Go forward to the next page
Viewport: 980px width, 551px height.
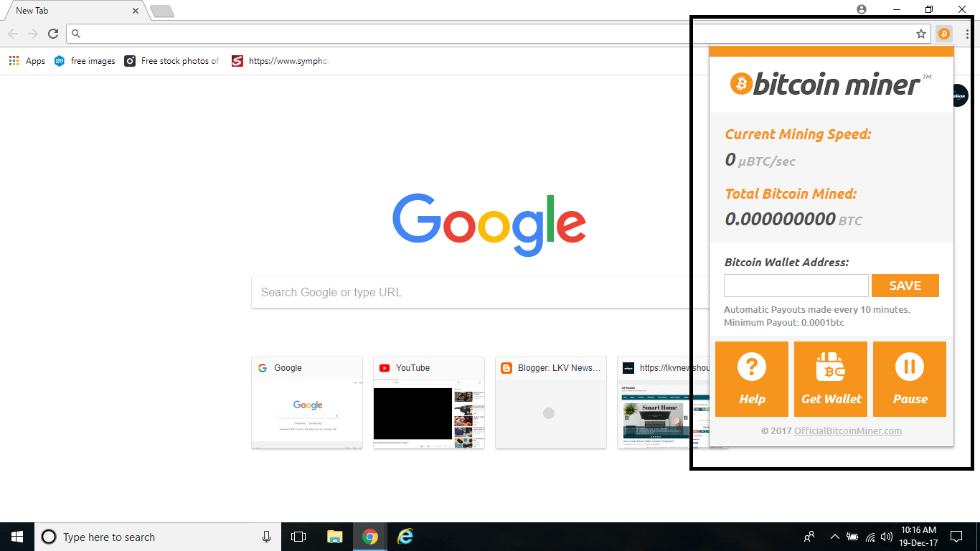pyautogui.click(x=33, y=34)
